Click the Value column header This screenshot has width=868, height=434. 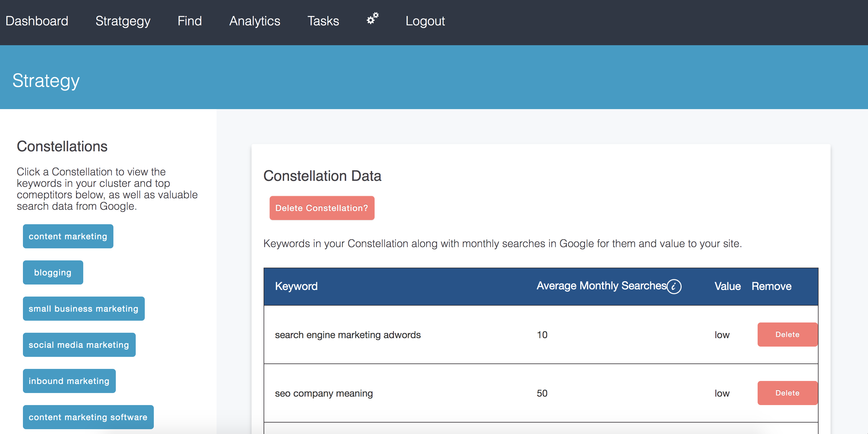pos(727,286)
